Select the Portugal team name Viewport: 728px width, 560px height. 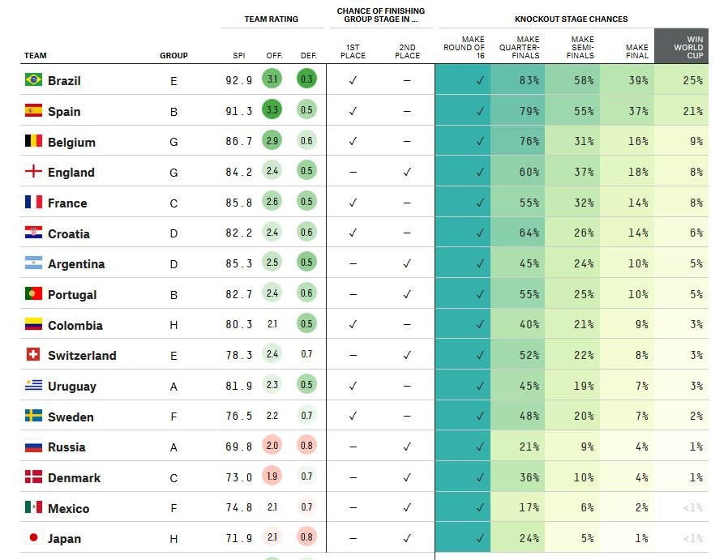72,295
